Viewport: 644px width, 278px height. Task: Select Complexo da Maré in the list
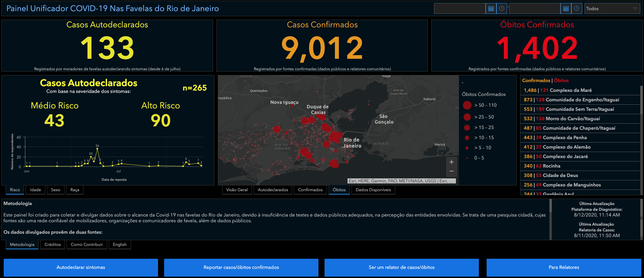coord(570,90)
